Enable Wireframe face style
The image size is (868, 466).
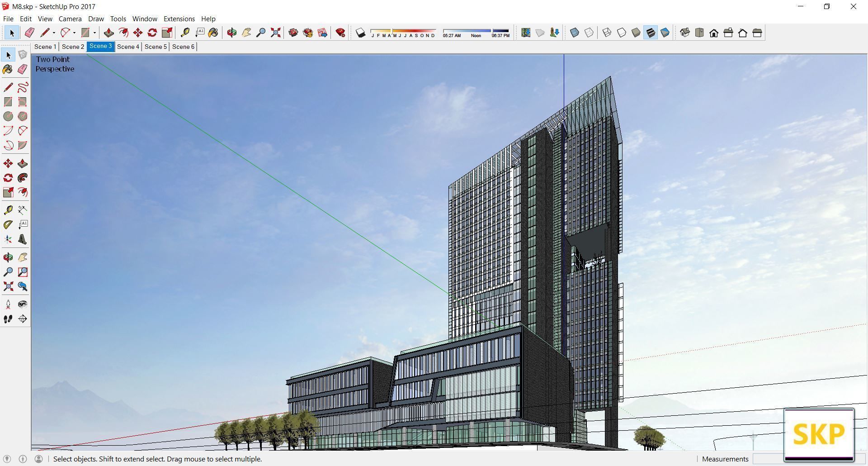point(607,33)
